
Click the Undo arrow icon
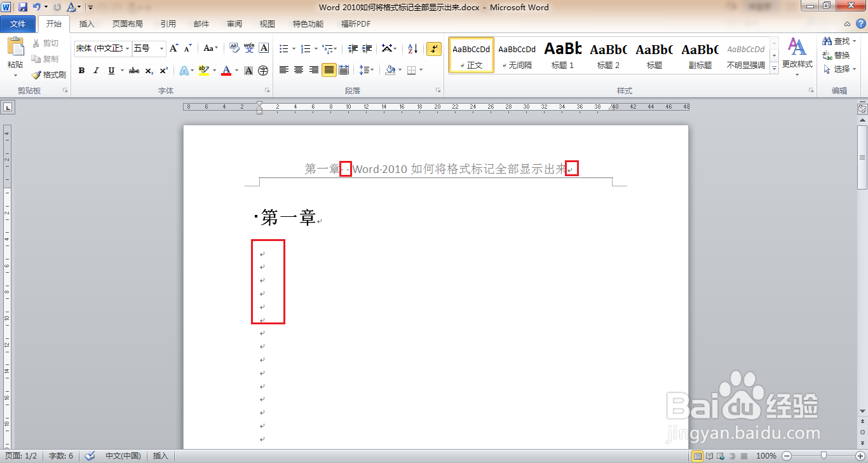click(x=36, y=7)
